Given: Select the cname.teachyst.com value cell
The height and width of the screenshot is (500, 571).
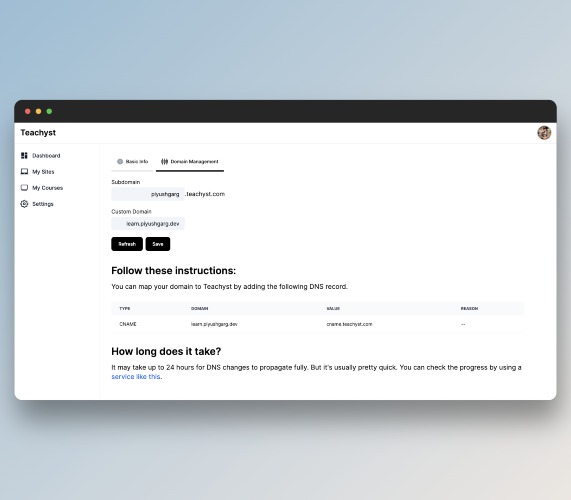Looking at the screenshot, I should (x=349, y=324).
